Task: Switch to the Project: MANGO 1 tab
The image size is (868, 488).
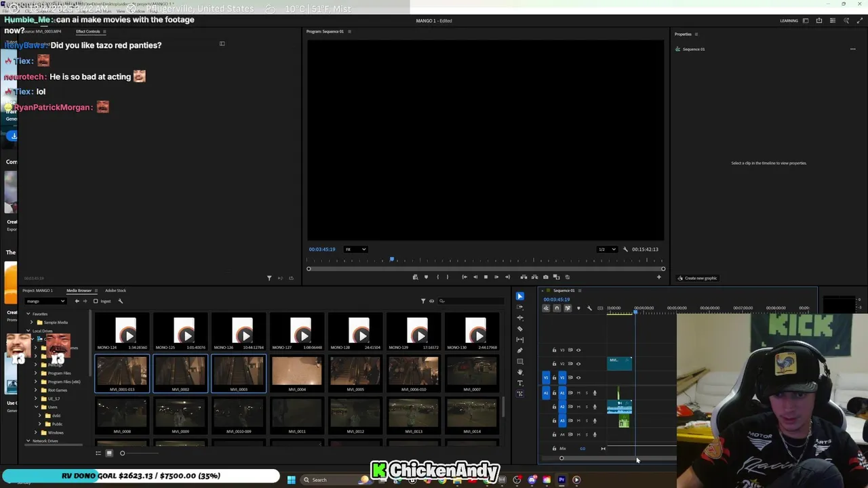Action: click(x=37, y=291)
